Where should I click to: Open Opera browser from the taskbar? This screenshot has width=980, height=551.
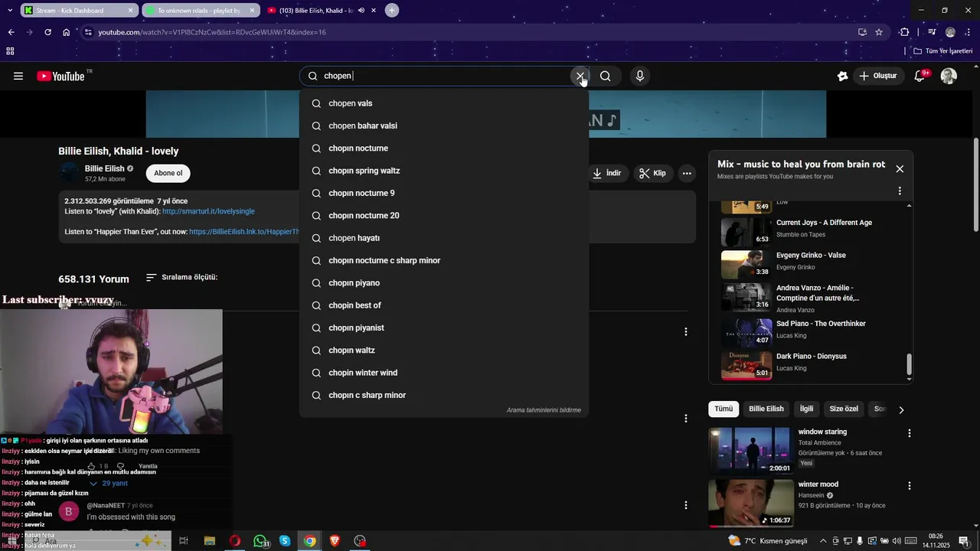[235, 541]
